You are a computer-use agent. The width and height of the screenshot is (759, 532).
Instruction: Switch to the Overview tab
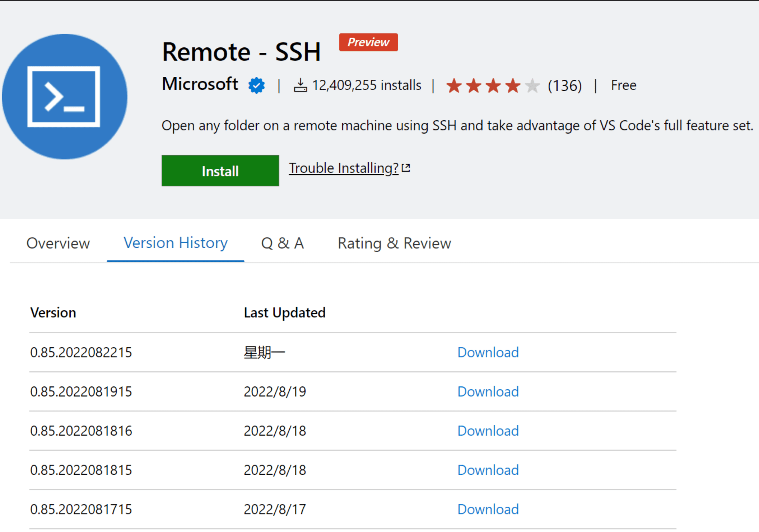point(58,243)
